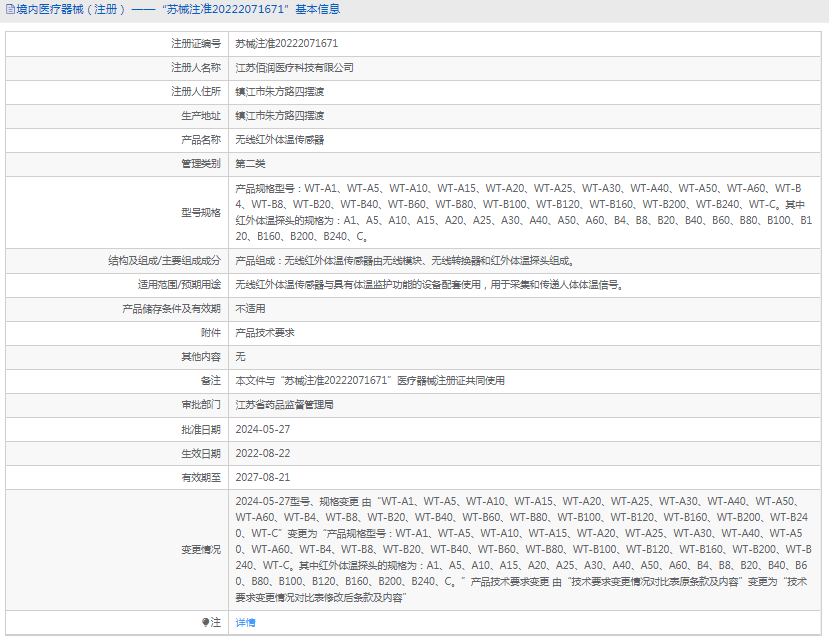Click expiry date 2027-08-21
Viewport: 829px width, 640px height.
263,477
